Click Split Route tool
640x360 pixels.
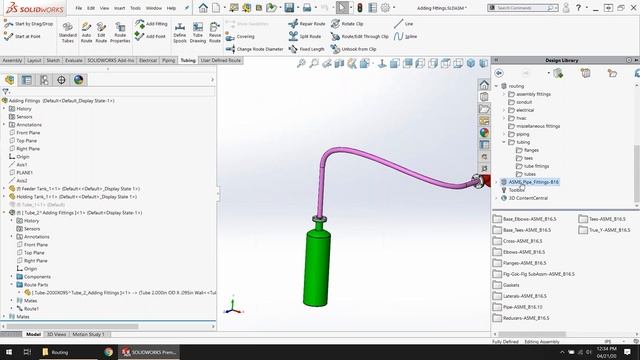[x=305, y=36]
